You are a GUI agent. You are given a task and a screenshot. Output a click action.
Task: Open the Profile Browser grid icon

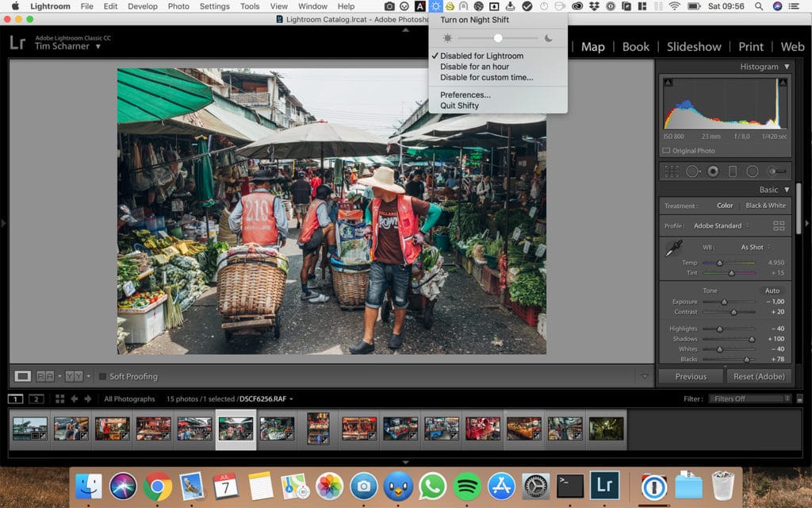[x=779, y=225]
